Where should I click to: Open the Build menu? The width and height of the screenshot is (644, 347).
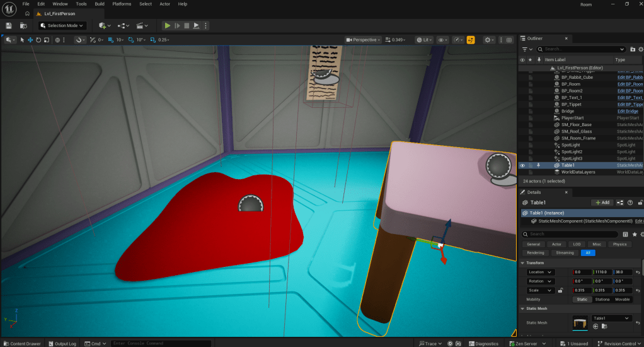coord(100,4)
